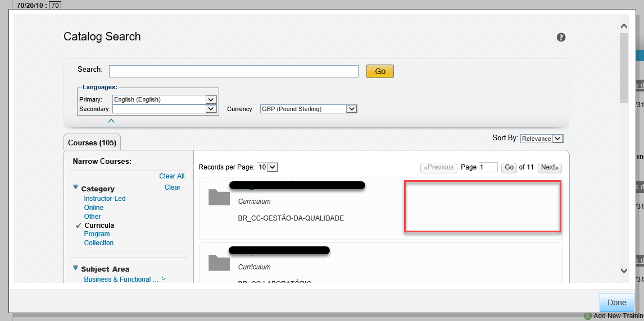
Task: Click the Search text field
Action: tap(234, 71)
